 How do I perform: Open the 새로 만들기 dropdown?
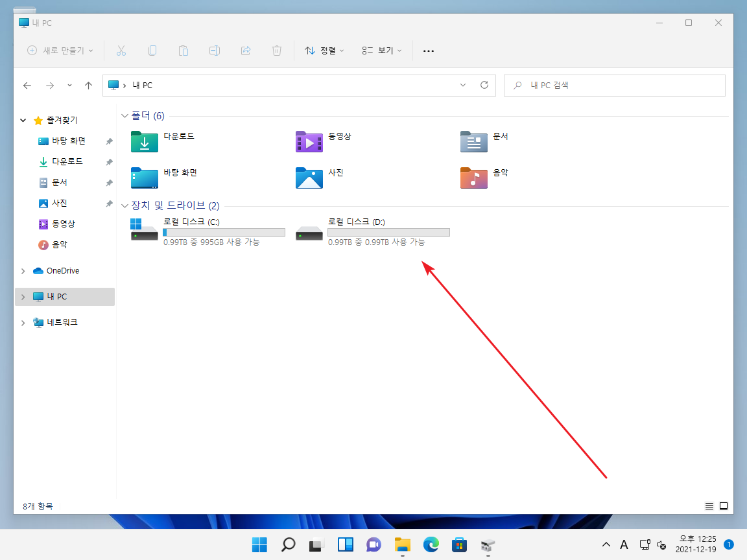[60, 51]
